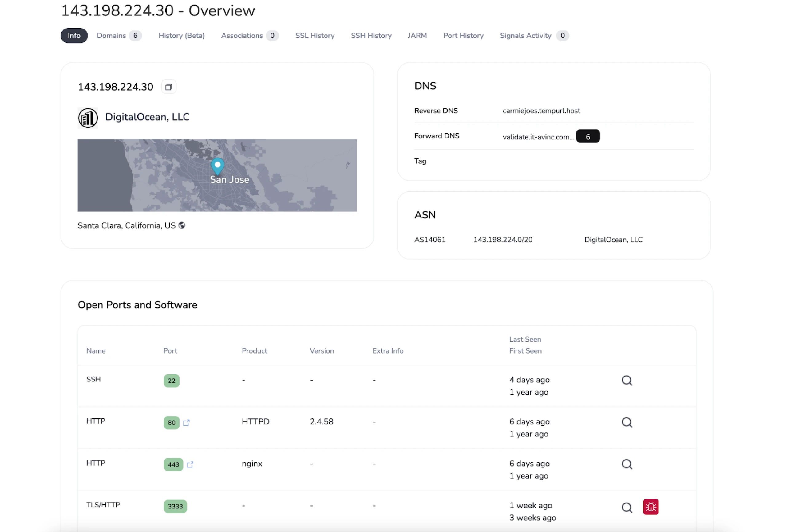Click the global/world icon next to location

(x=183, y=225)
